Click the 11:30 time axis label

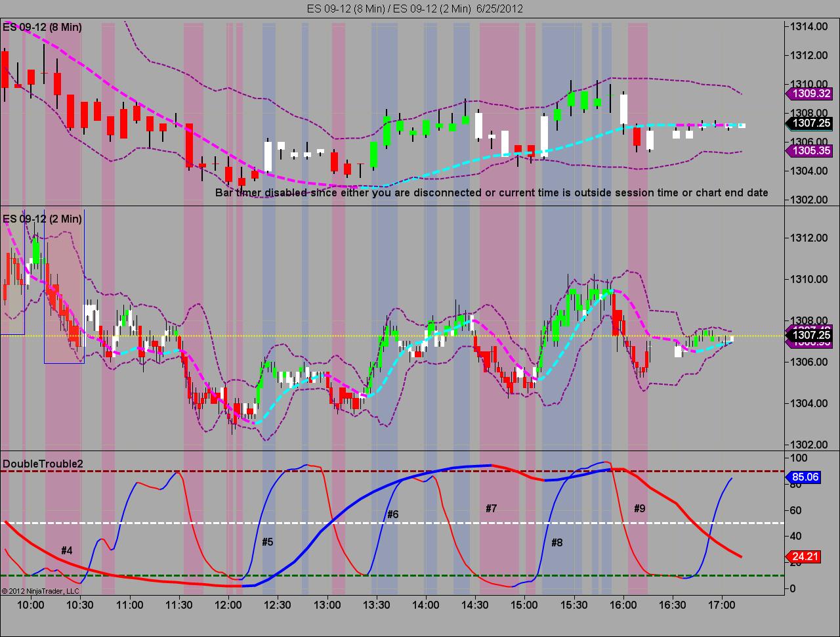coord(178,605)
